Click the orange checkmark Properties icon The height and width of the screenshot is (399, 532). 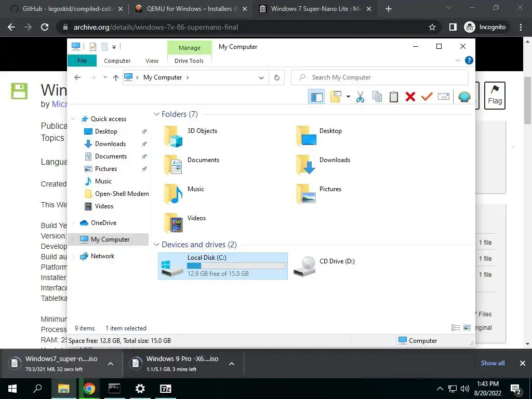point(427,97)
